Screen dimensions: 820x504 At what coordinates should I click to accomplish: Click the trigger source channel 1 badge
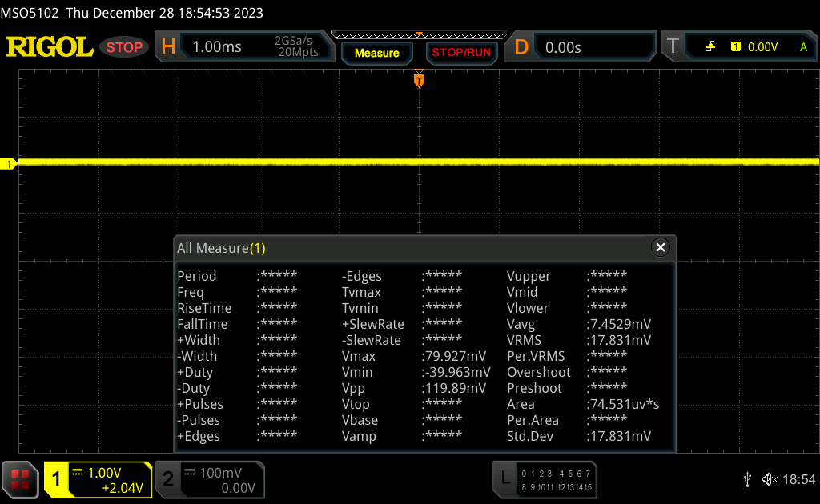[x=736, y=47]
